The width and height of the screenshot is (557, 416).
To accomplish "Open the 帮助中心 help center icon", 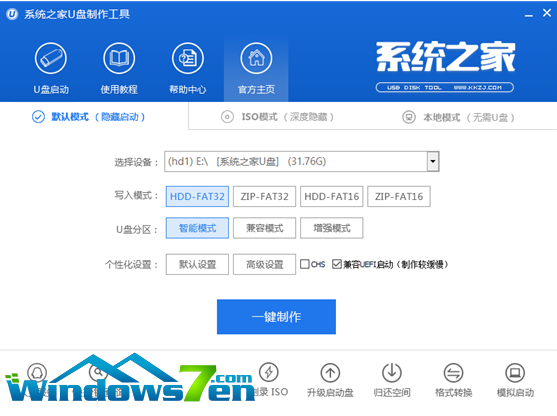I will 188,58.
